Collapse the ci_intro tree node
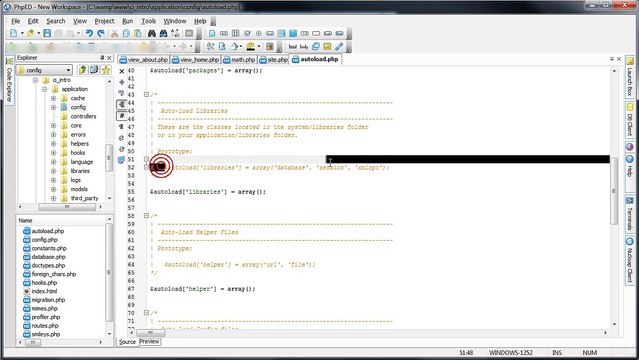Screen dimensions: 639x360 [x=35, y=80]
